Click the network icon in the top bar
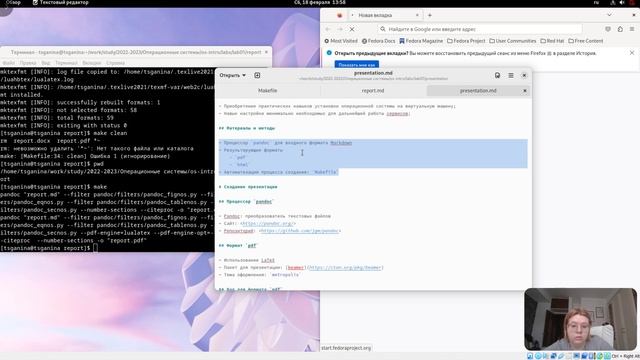640x360 pixels. 613,2
